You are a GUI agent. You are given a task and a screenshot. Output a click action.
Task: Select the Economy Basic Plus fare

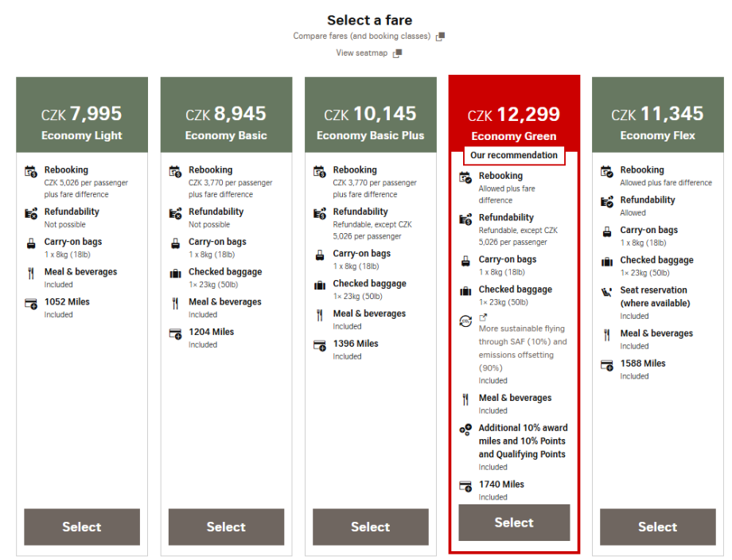[x=370, y=527]
